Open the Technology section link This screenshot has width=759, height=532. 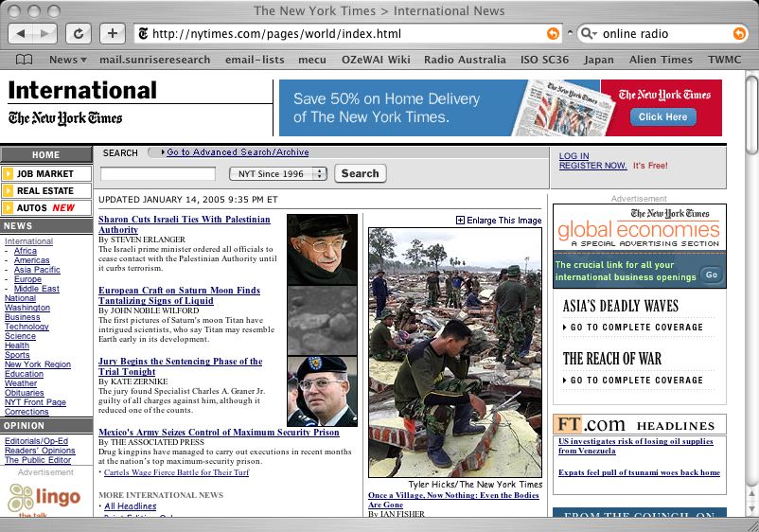(x=26, y=327)
